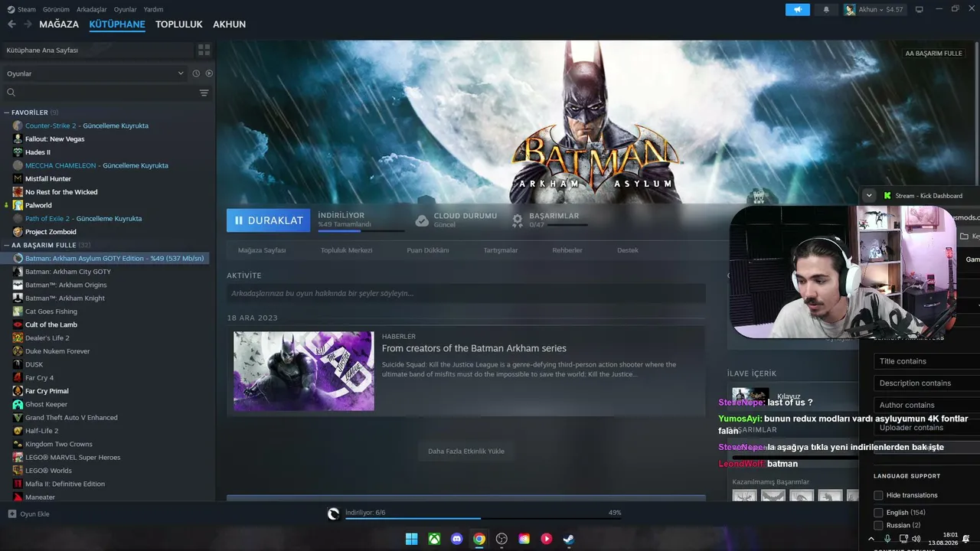Open Xbox app from taskbar
This screenshot has width=980, height=551.
(x=434, y=539)
